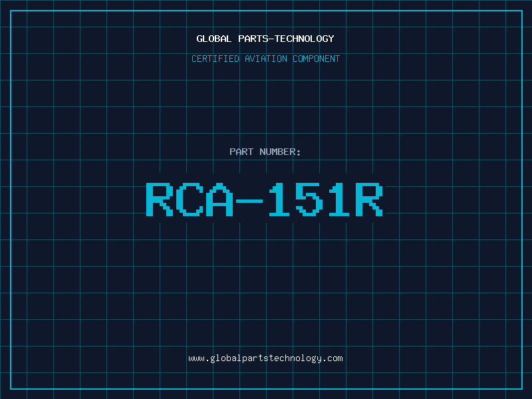
Task: Click the website link www.globalpartstechnology.com
Action: [x=265, y=358]
